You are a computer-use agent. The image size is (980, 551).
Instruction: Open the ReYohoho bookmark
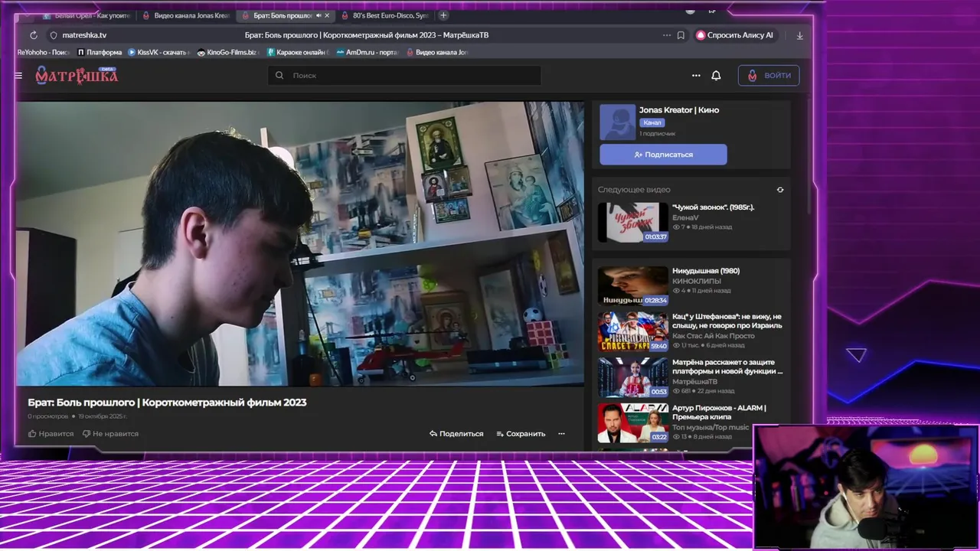click(44, 52)
